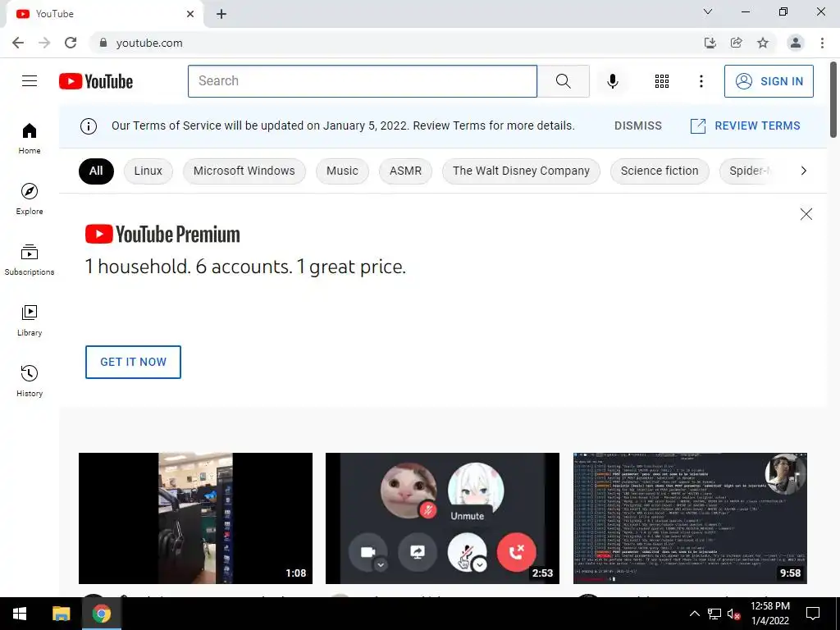Open File Explorer from the taskbar
840x630 pixels.
61,614
